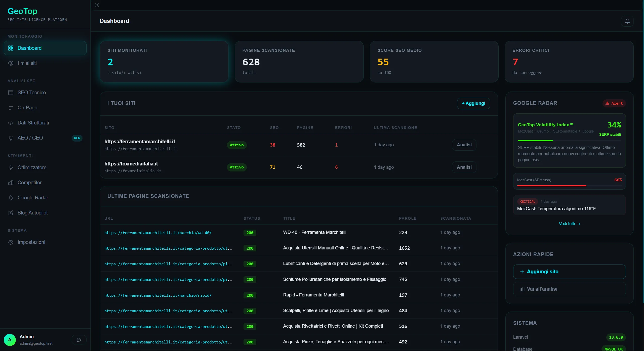The image size is (644, 351).
Task: Click the globe icon beside I miei siti
Action: 11,63
